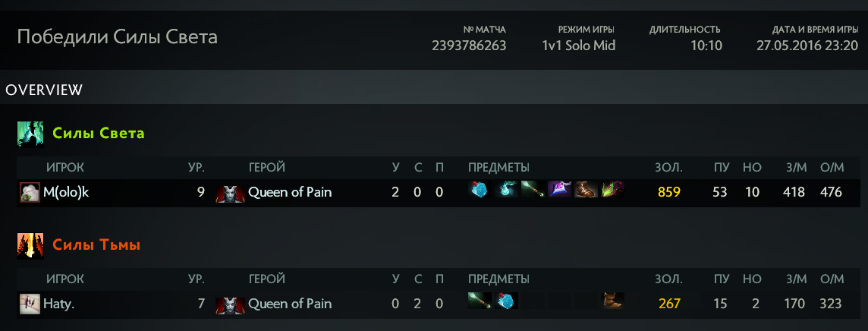Click M(olo)k's blue flask item in second slot

pyautogui.click(x=507, y=191)
